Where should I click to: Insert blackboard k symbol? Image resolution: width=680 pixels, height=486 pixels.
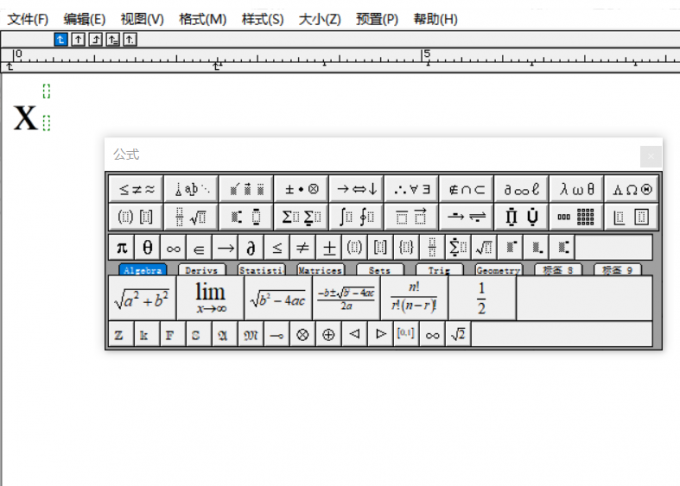147,334
